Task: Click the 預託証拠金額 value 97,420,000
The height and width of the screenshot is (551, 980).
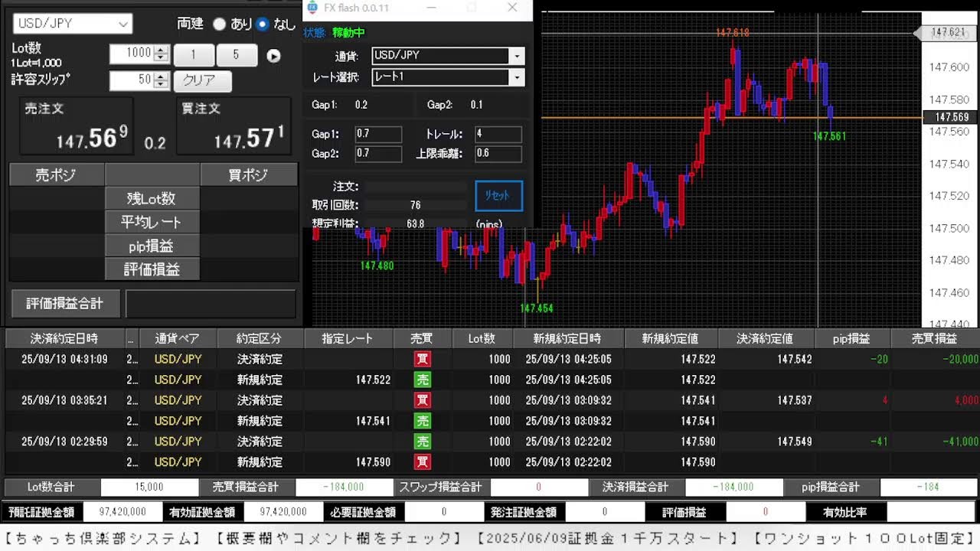Action: click(x=122, y=512)
